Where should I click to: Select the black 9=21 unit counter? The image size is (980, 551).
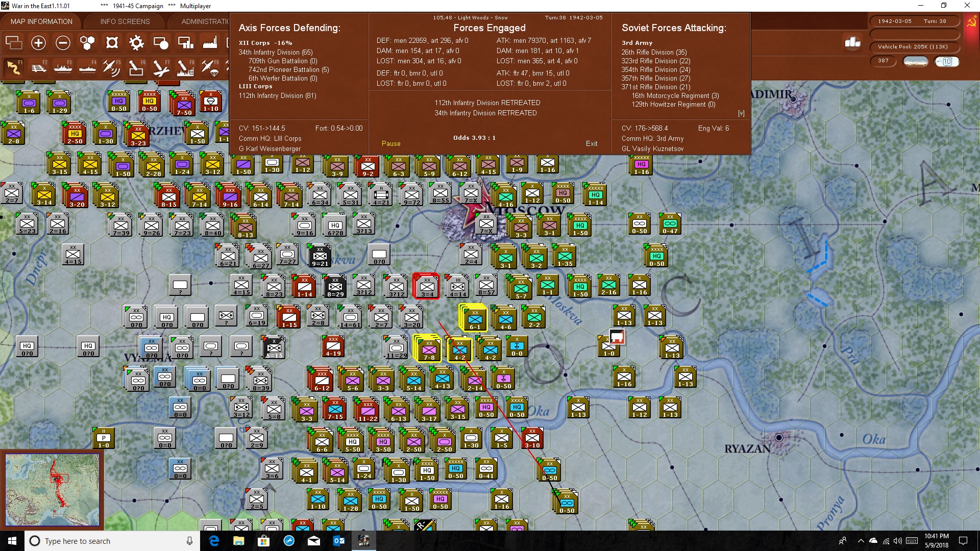[x=320, y=256]
